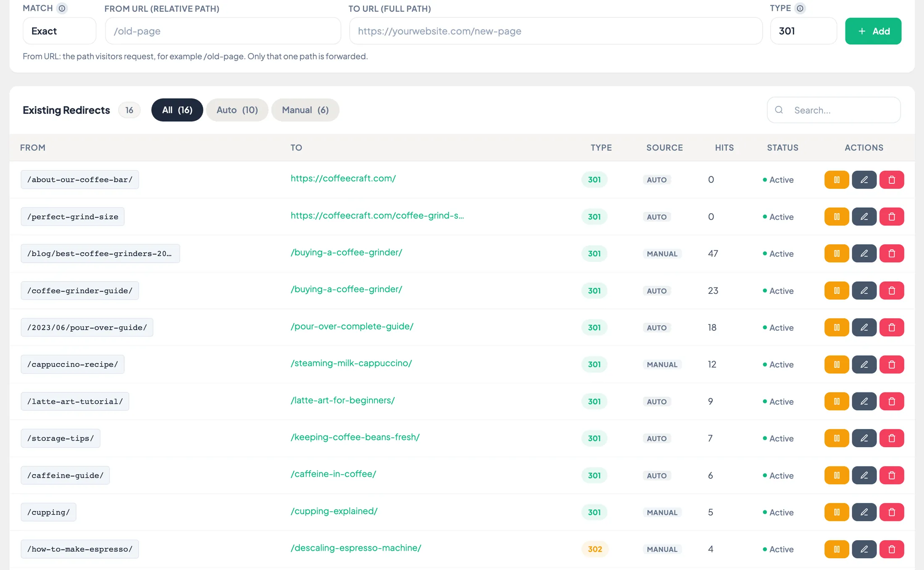Click the green Add redirect button
Viewport: 924px width, 570px height.
873,31
